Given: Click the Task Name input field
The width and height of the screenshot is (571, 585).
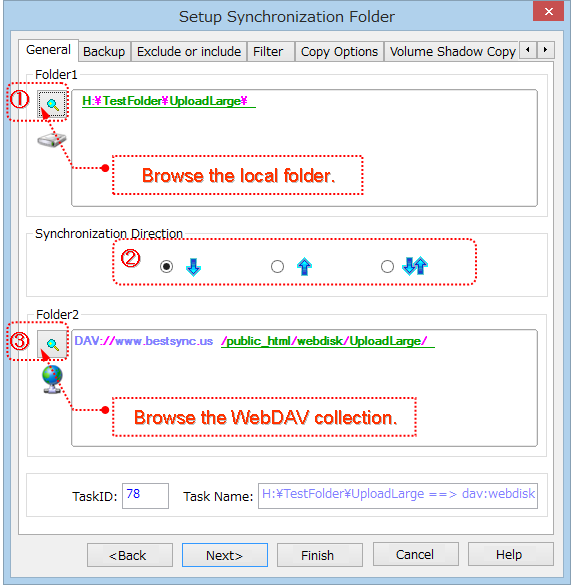Looking at the screenshot, I should click(398, 496).
